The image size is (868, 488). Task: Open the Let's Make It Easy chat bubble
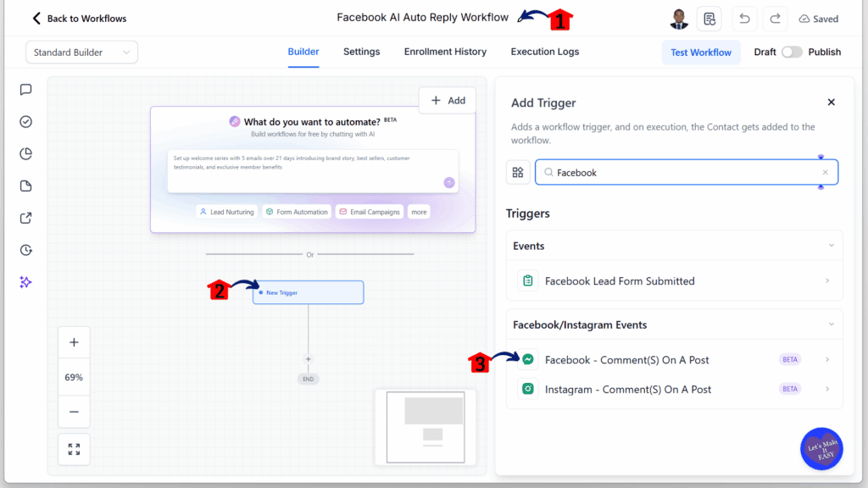[821, 449]
